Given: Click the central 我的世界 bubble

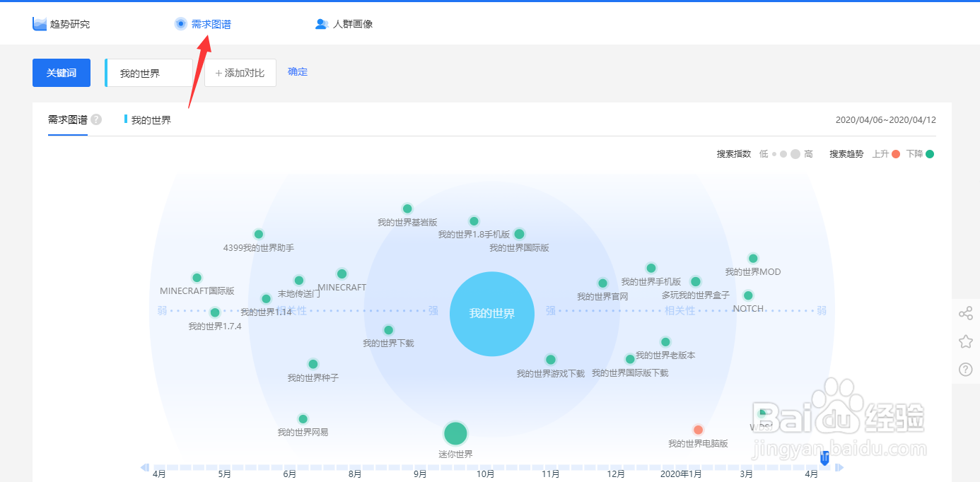Looking at the screenshot, I should 492,314.
